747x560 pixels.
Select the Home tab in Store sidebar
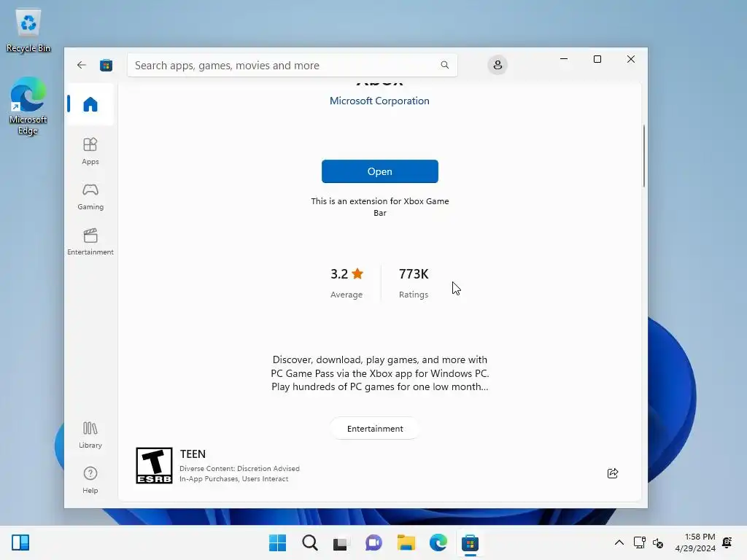[90, 104]
